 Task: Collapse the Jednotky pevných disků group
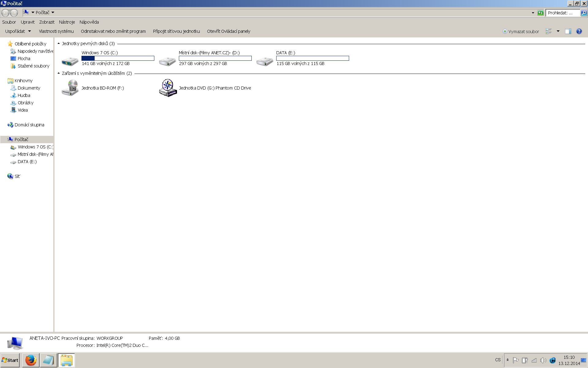click(58, 44)
